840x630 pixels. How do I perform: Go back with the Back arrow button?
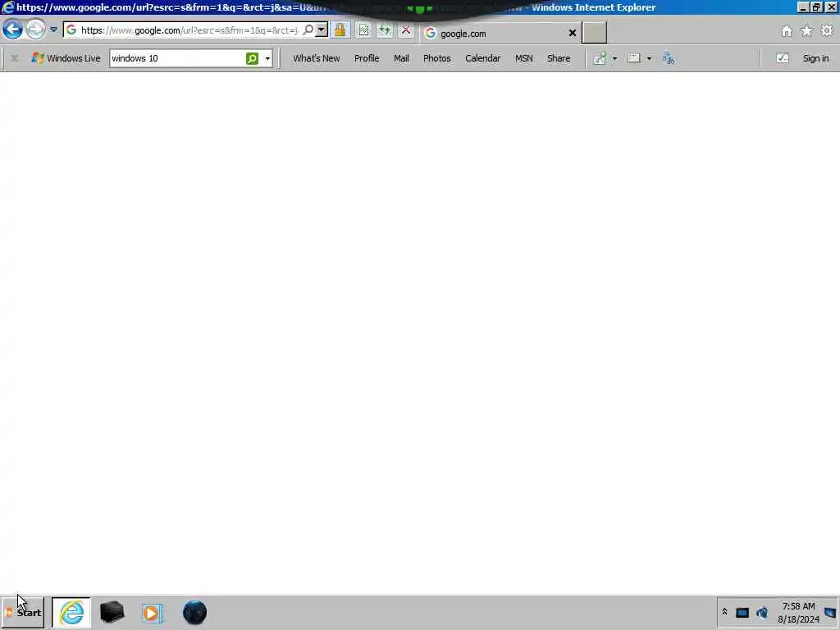(12, 30)
